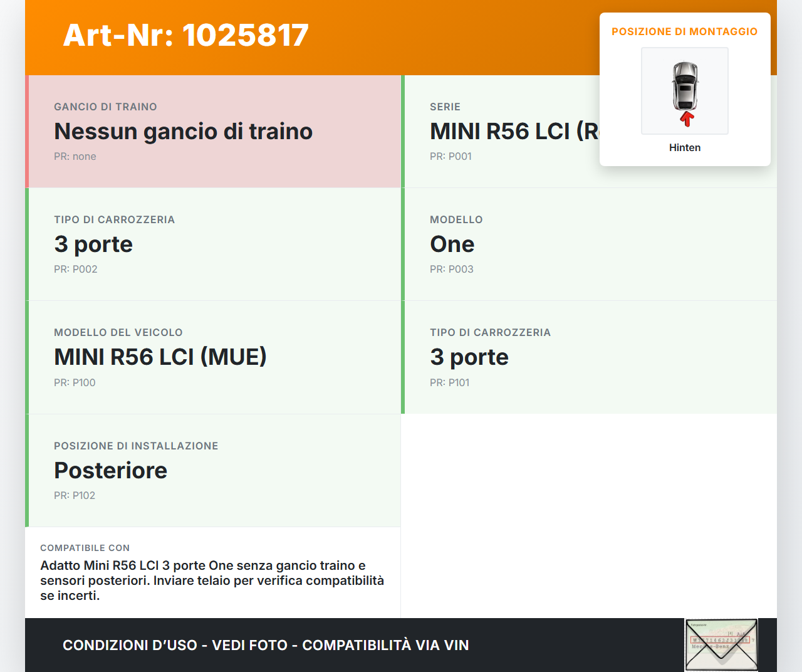
Task: Select the MINI R56 LCI series value
Action: (514, 131)
